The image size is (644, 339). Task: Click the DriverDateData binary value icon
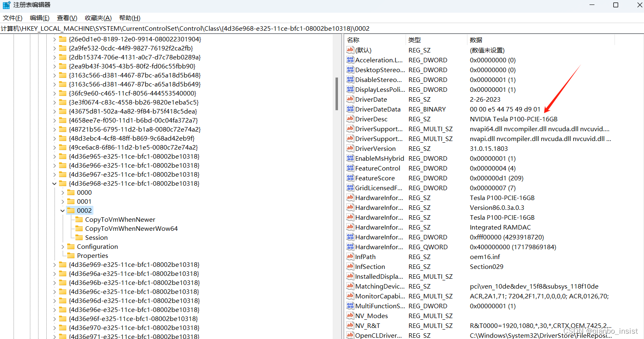pos(350,109)
